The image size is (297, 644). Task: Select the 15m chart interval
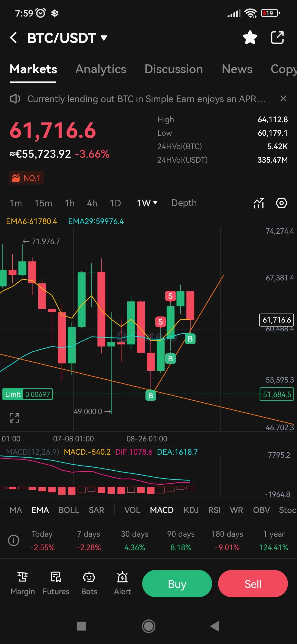tap(43, 203)
